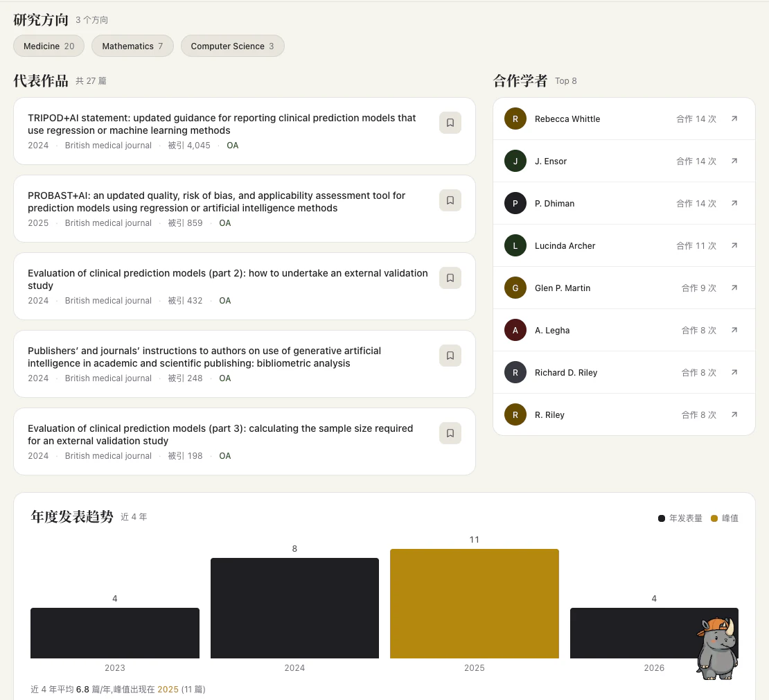
Task: Open Glen P. Martin's profile arrow
Action: click(734, 288)
